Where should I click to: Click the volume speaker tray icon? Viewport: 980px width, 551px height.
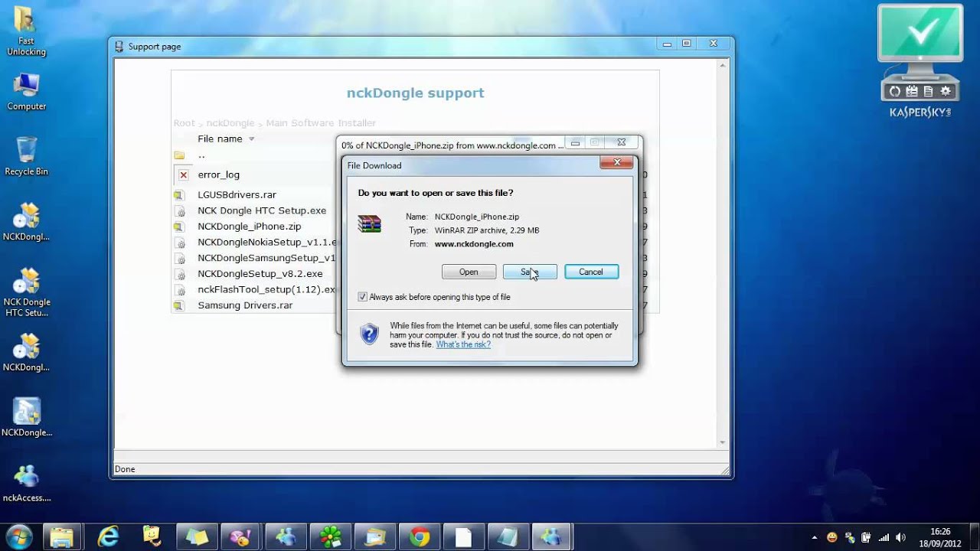900,537
